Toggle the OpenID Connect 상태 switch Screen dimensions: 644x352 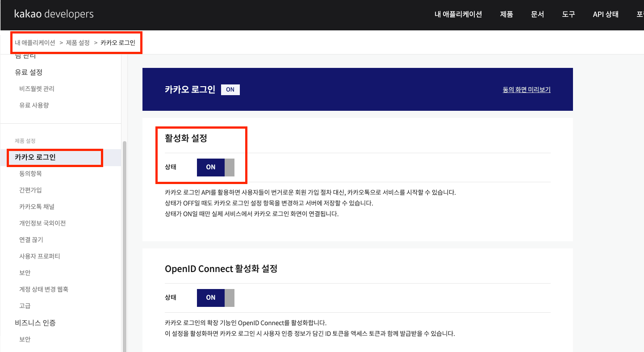(216, 298)
